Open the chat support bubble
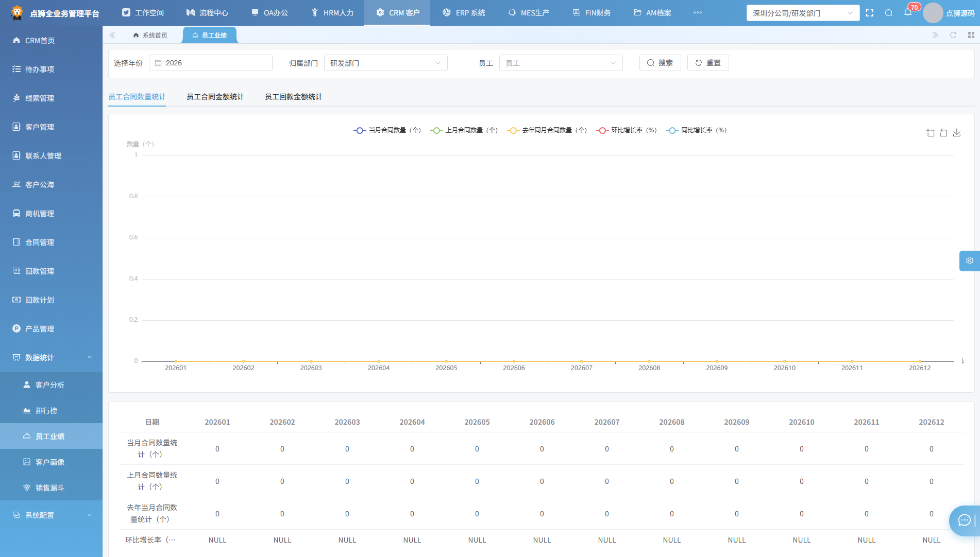Image resolution: width=980 pixels, height=557 pixels. click(x=964, y=520)
